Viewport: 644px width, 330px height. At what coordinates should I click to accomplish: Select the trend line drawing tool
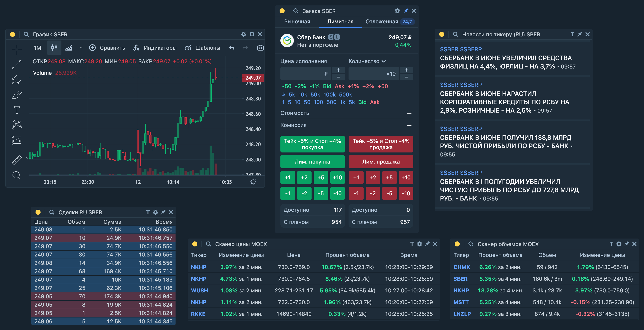[x=17, y=65]
